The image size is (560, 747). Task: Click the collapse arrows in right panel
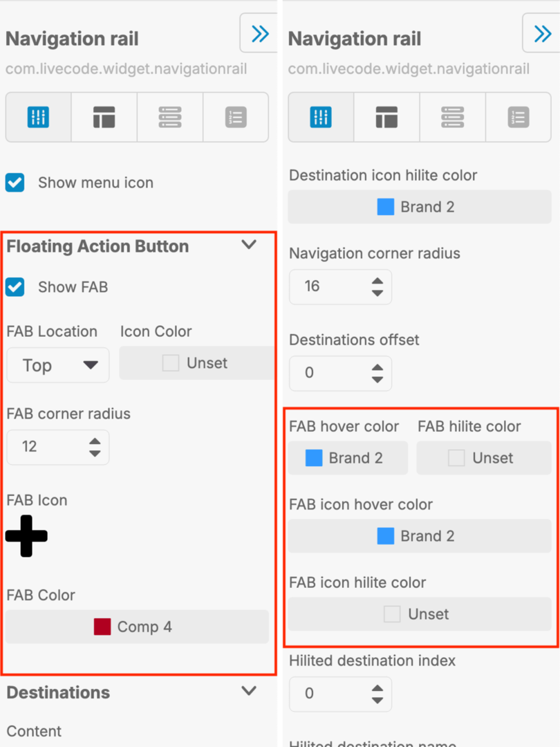[542, 34]
